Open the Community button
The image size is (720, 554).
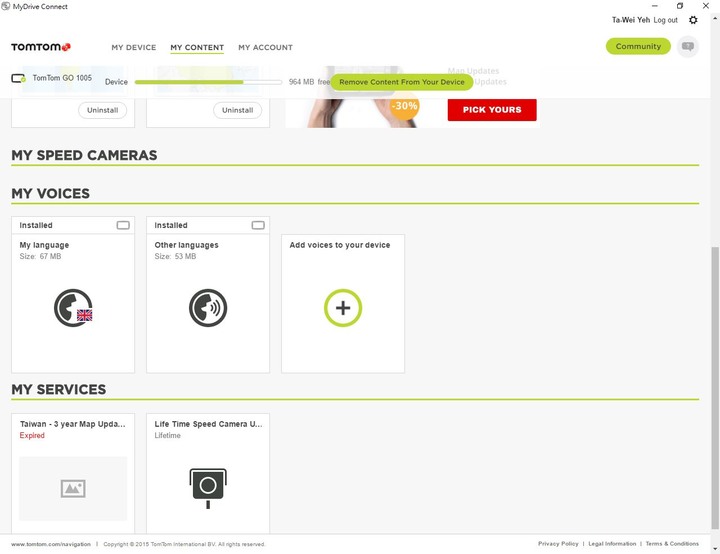(638, 46)
